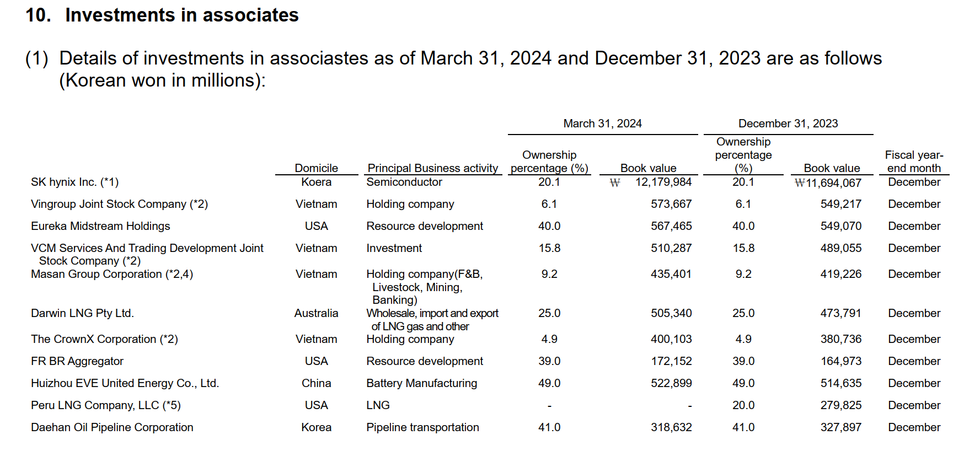Select the book value '₩11,694,067'
Screen dimensions: 980x467
coord(828,183)
